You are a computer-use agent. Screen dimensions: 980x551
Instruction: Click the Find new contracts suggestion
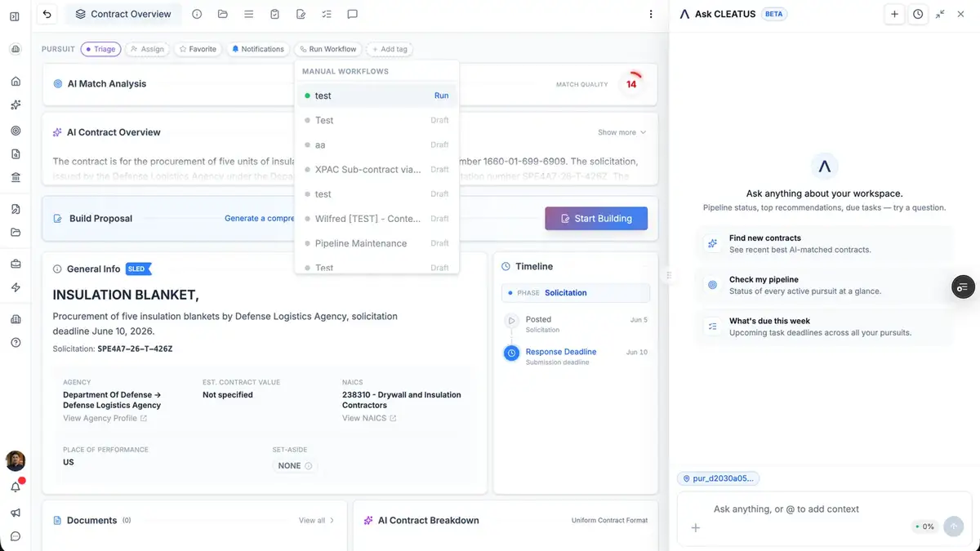[825, 243]
